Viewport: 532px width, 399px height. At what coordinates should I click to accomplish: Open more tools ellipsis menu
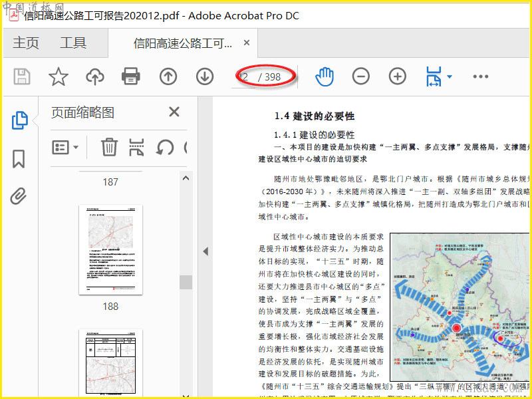click(481, 76)
